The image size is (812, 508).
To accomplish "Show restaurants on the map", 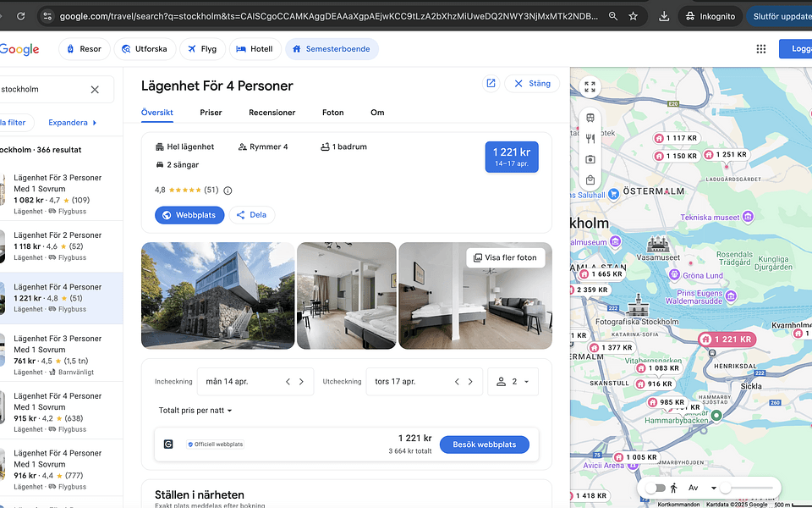I will tap(590, 138).
